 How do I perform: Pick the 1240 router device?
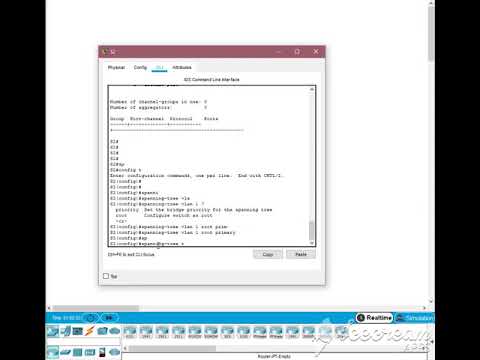[x=244, y=332]
